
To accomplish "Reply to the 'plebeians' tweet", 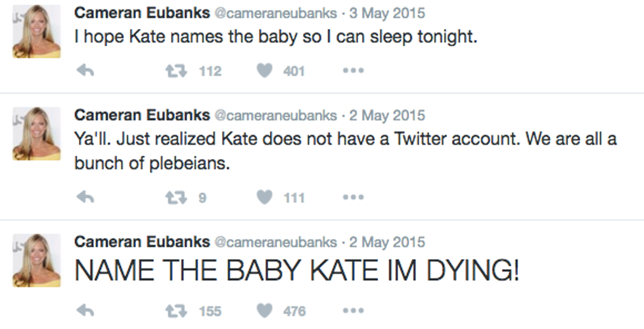I will [85, 197].
